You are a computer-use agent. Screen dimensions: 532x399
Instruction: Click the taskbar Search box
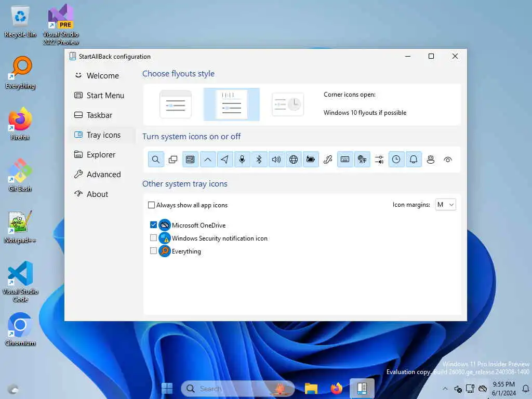pos(238,389)
